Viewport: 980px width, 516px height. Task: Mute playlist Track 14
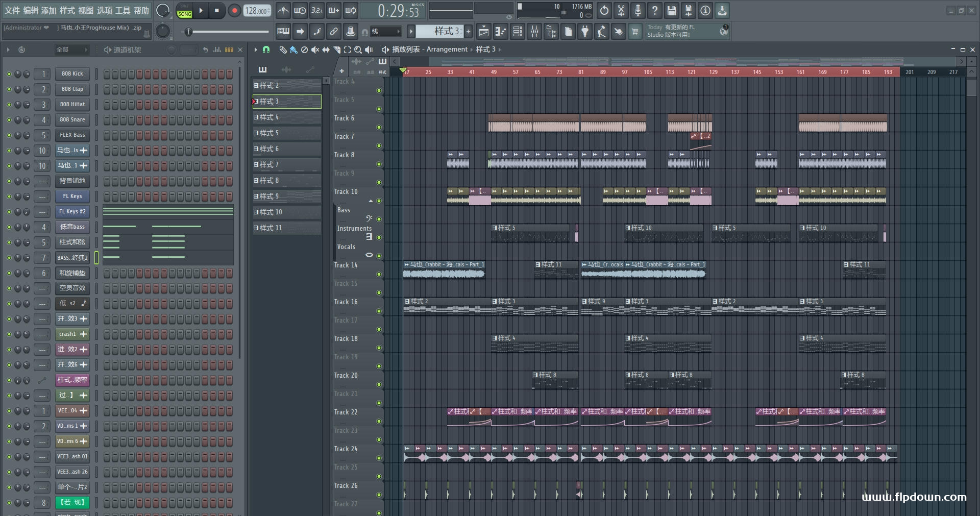[379, 274]
